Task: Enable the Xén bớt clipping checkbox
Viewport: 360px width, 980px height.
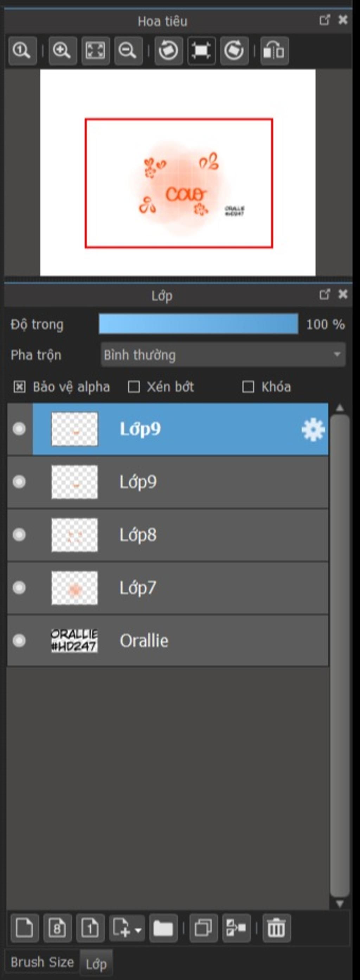Action: (134, 387)
